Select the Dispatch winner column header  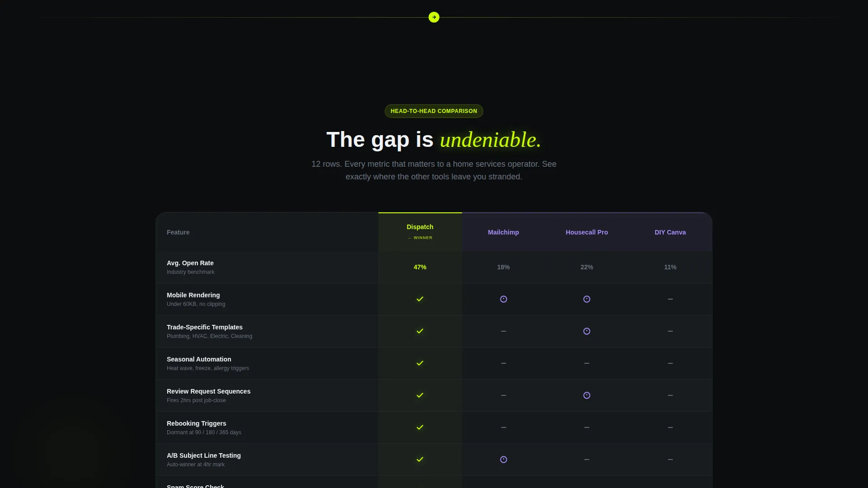(x=420, y=232)
